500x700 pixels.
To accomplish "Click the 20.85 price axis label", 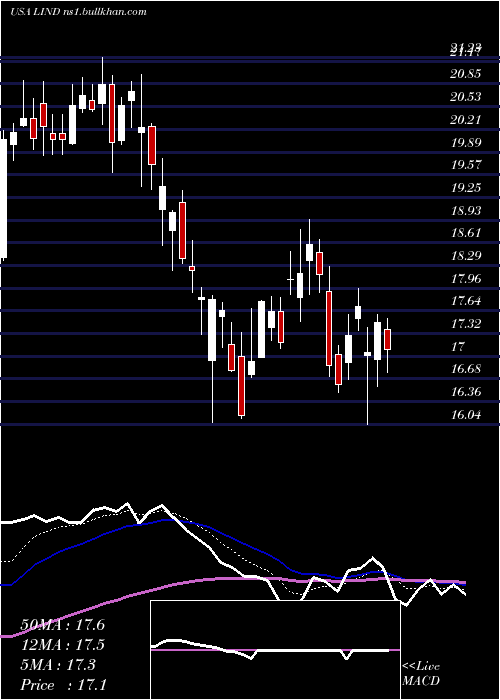I will coord(466,74).
